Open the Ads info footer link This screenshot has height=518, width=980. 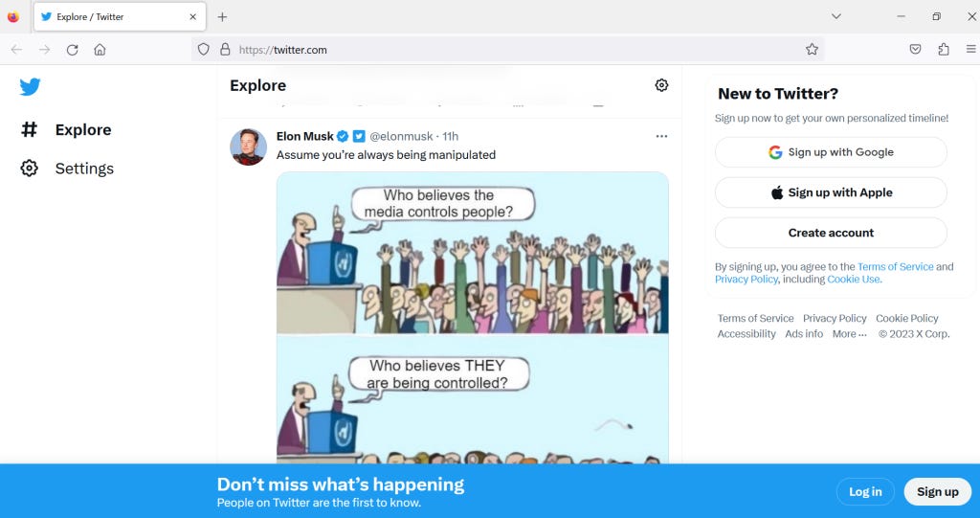pos(804,334)
